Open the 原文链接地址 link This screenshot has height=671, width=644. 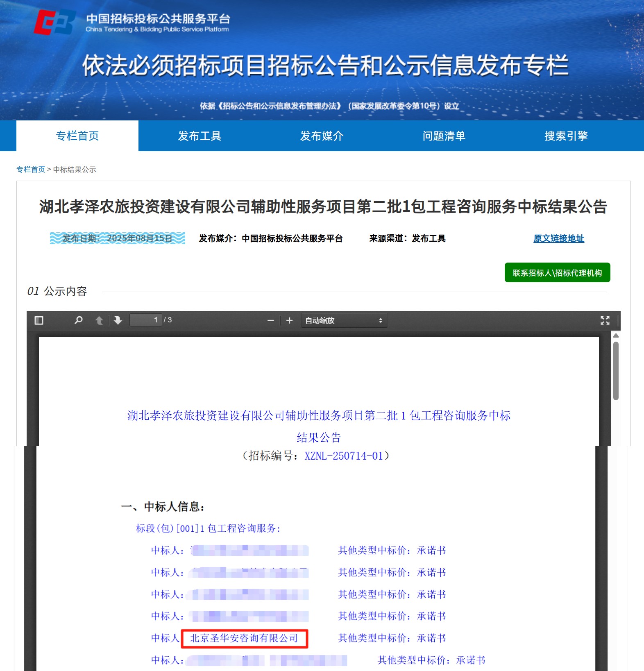pyautogui.click(x=558, y=238)
